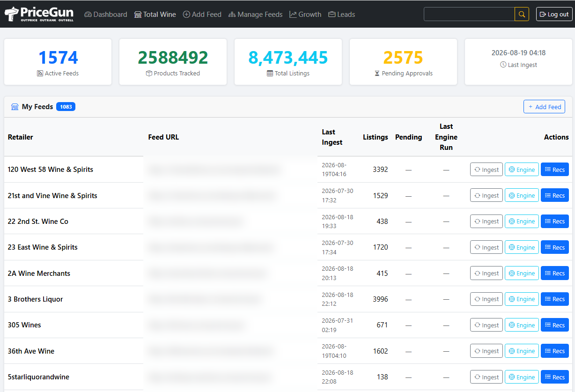This screenshot has height=392, width=575.
Task: Open the Leads section
Action: coord(342,15)
